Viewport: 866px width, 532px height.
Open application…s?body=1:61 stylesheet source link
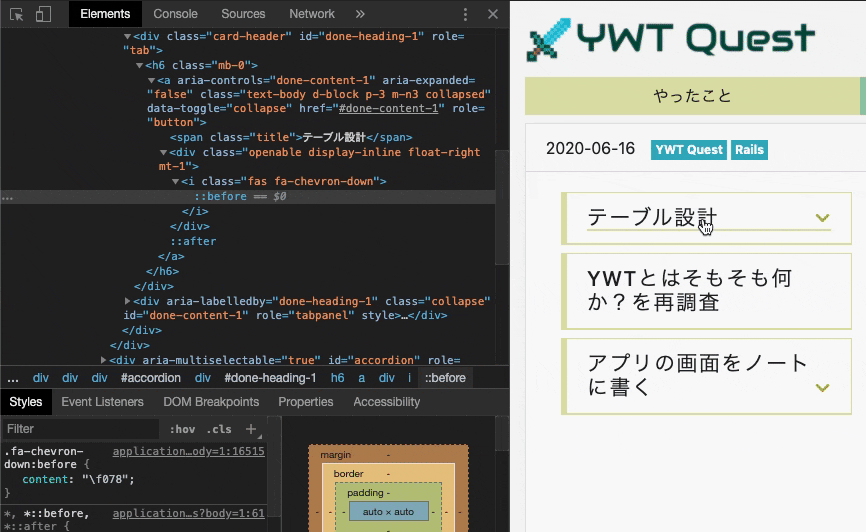(188, 513)
